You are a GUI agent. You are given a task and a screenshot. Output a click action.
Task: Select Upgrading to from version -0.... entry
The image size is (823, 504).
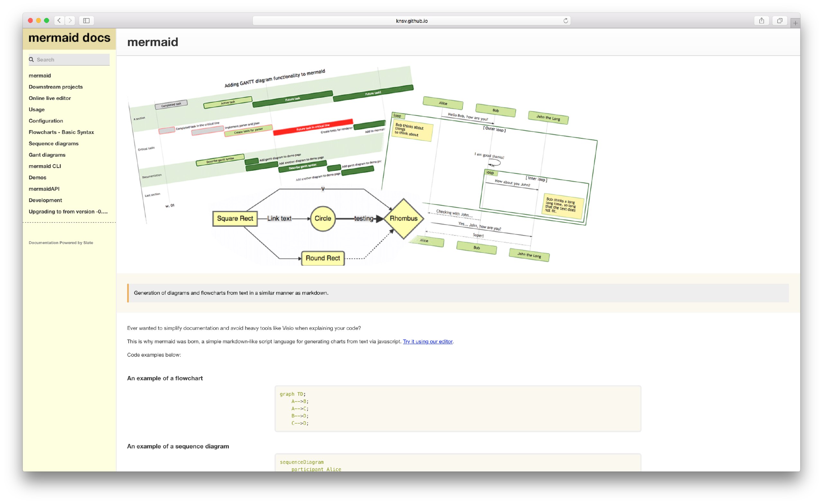[68, 212]
